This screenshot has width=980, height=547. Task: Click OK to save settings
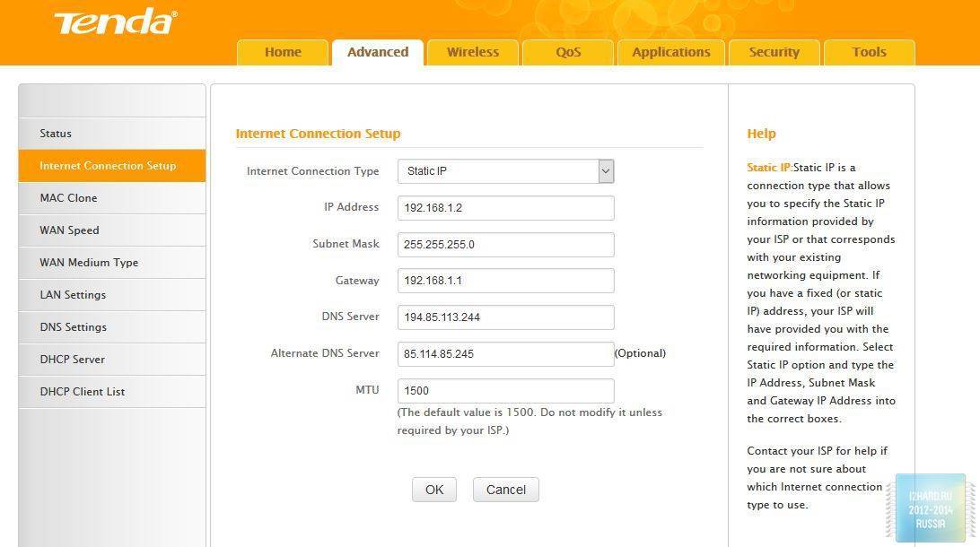tap(434, 490)
